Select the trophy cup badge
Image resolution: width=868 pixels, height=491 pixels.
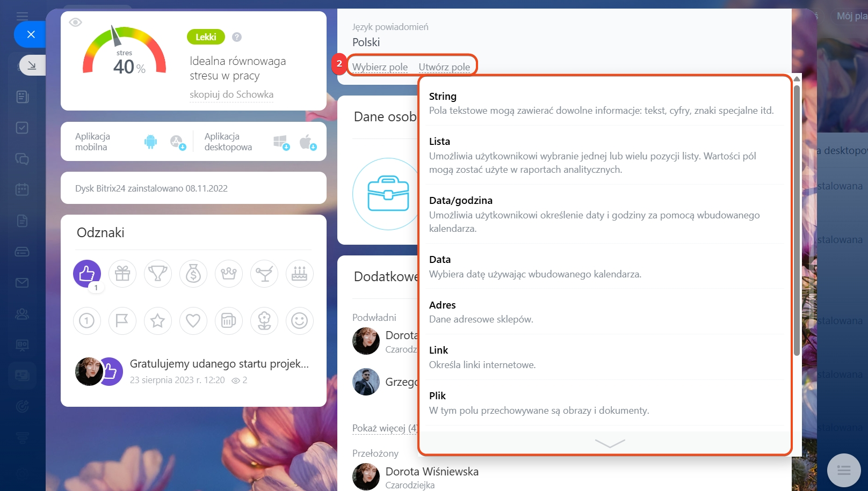pos(158,274)
